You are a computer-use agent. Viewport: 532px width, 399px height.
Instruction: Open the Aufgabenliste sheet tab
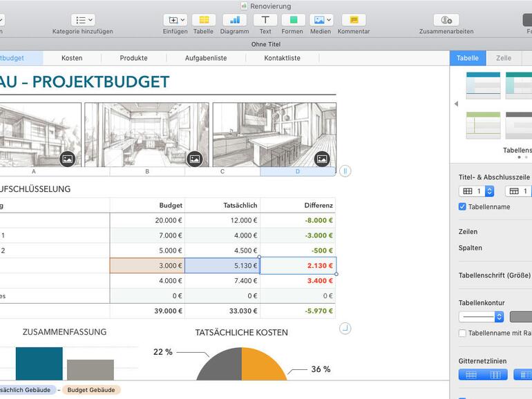click(x=206, y=58)
